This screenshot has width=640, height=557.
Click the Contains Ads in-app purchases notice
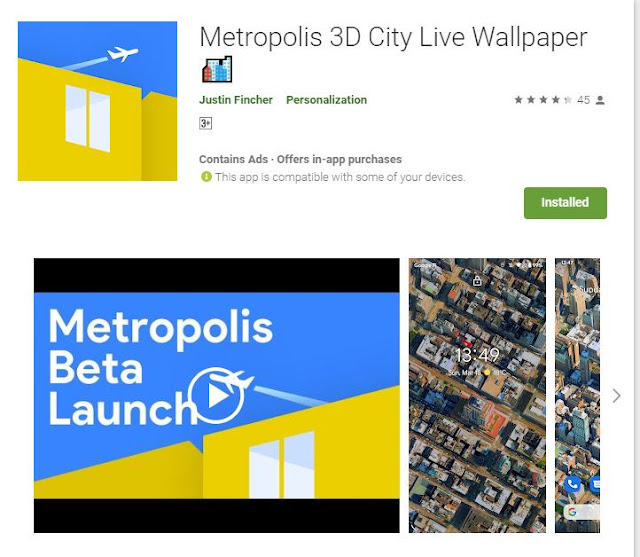[x=300, y=159]
